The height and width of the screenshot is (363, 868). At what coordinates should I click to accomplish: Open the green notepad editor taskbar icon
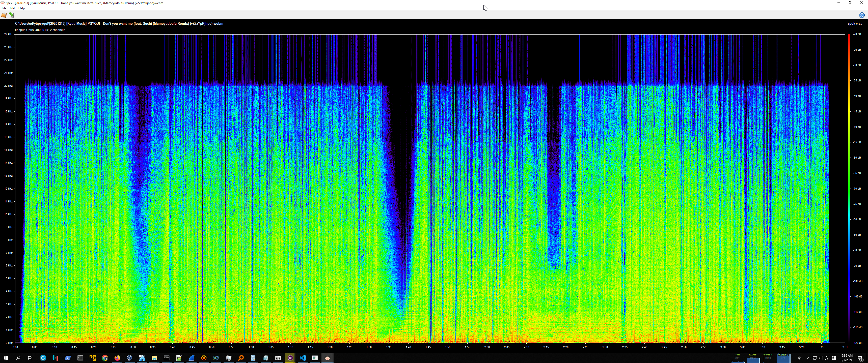coord(179,358)
